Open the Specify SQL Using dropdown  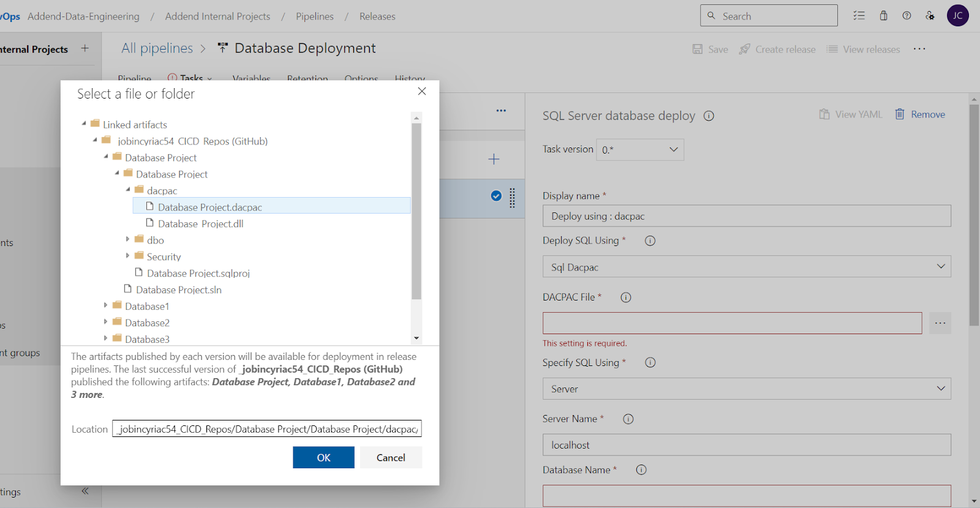click(747, 389)
